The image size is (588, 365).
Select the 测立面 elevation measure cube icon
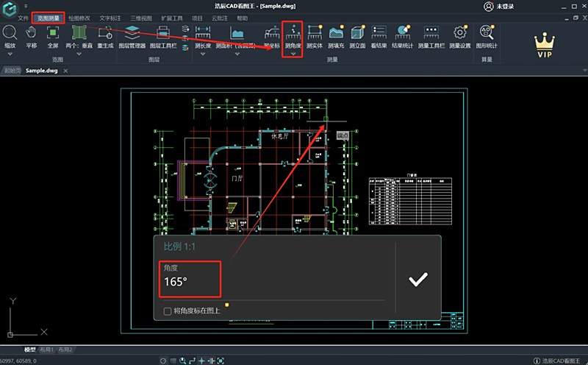coord(357,38)
